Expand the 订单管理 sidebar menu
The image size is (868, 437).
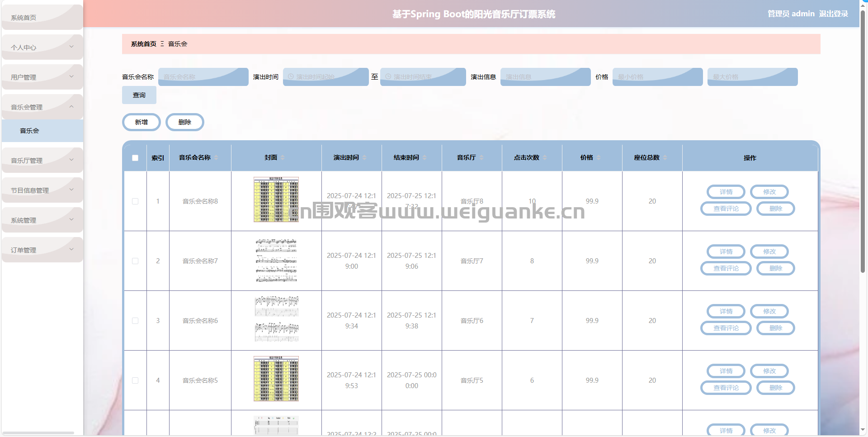42,250
